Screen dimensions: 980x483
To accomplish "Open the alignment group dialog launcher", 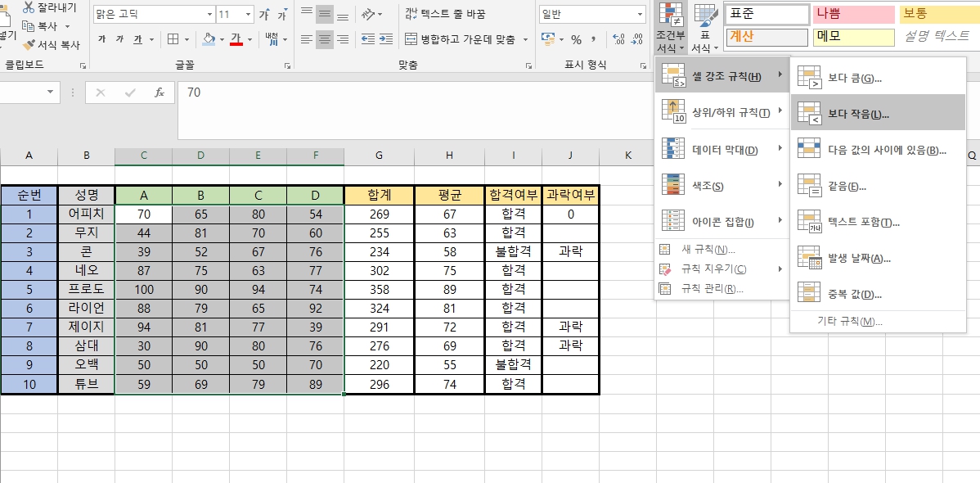I will tap(528, 65).
